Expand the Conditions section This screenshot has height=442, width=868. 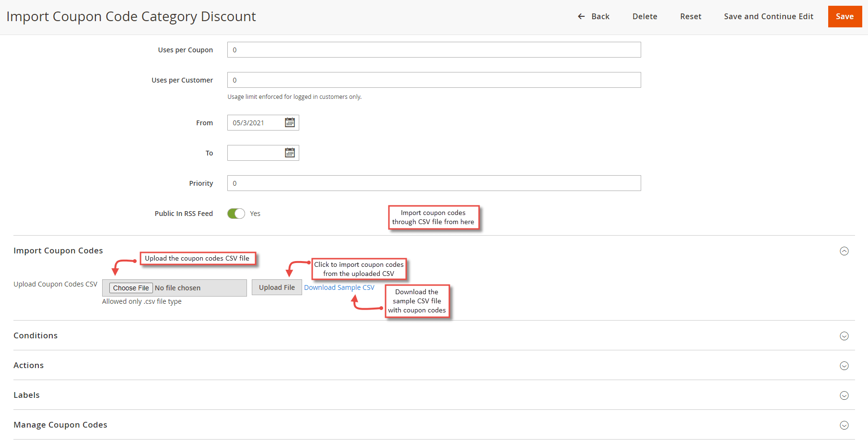click(844, 336)
